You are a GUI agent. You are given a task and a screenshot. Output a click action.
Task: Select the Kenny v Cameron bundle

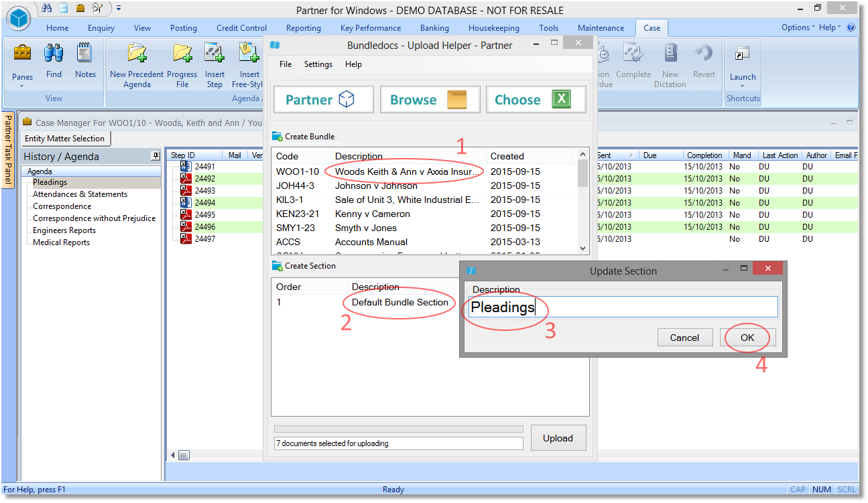coord(425,214)
